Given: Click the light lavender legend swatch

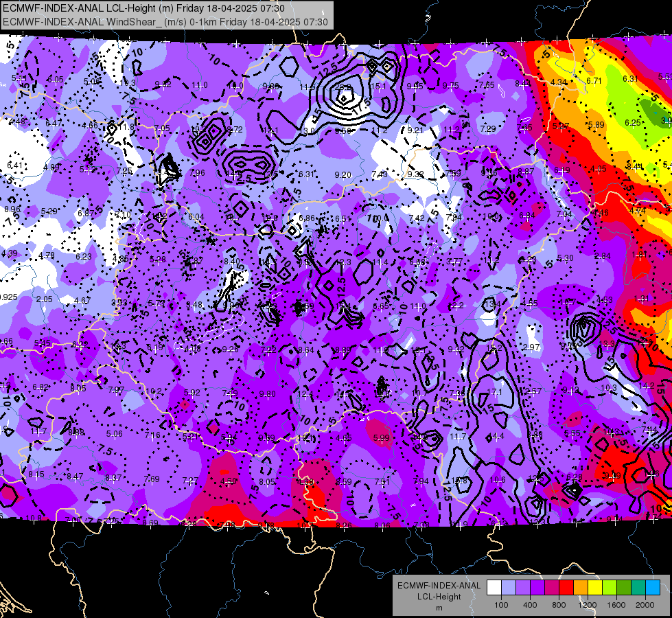Looking at the screenshot, I should click(x=509, y=588).
